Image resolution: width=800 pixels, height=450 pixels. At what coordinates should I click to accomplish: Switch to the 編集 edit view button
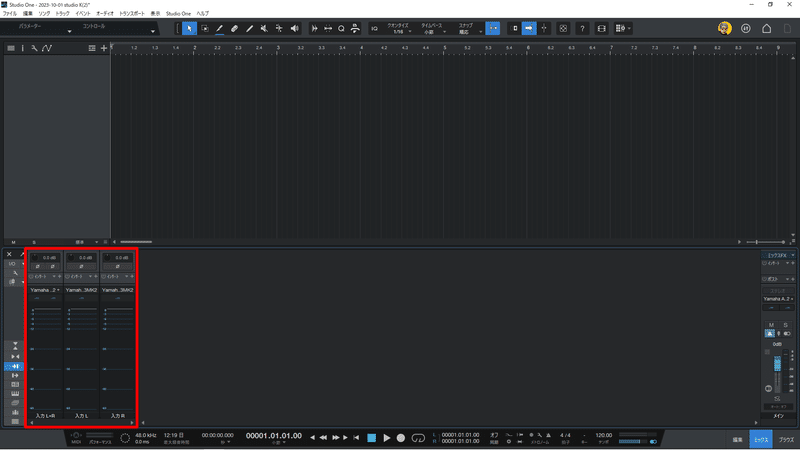737,439
